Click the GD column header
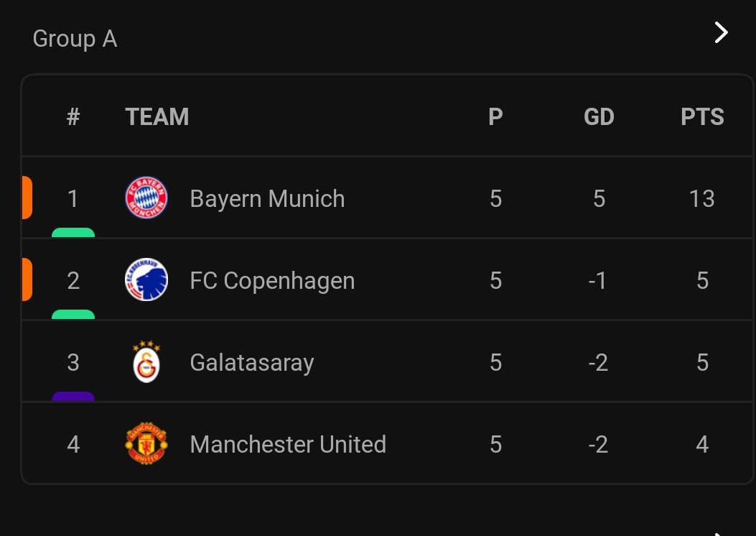Viewport: 756px width, 536px height. pos(599,116)
